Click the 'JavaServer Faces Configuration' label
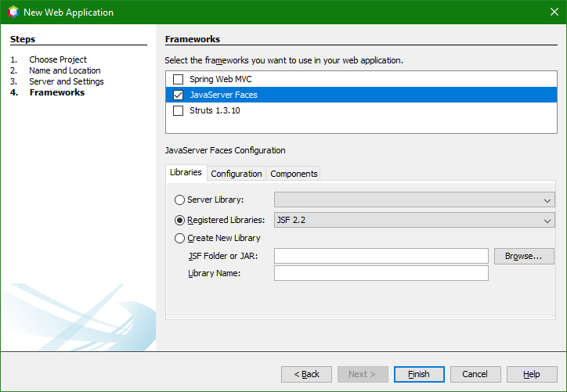The image size is (567, 392). 226,150
